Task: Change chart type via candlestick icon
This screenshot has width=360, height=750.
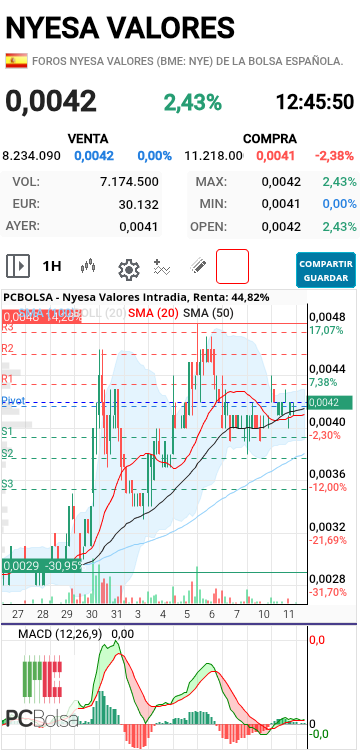Action: point(88,266)
